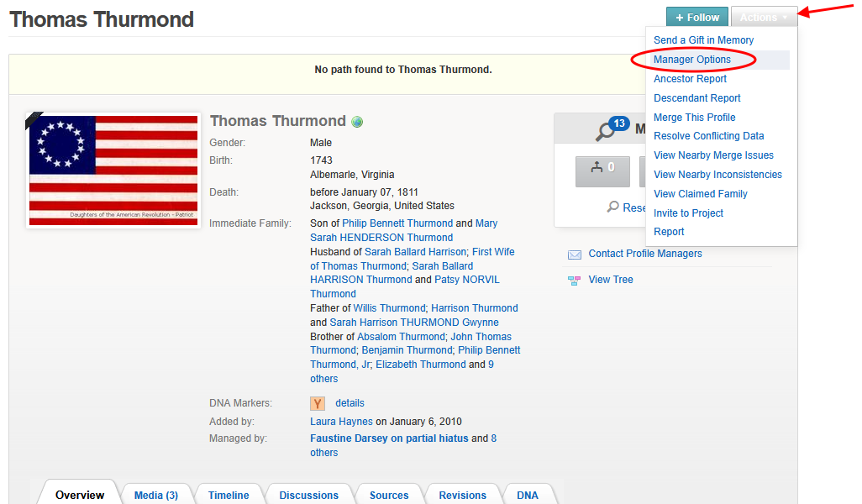Click the small magnifier Research icon

point(613,207)
